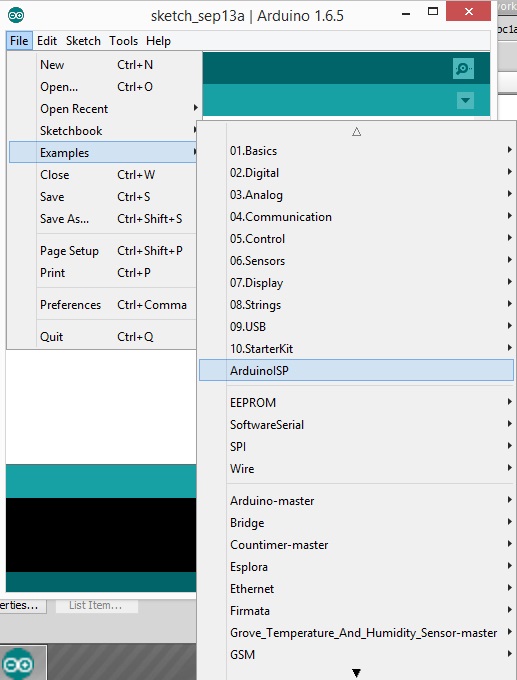This screenshot has height=680, width=517.
Task: Expand the 04.Communication examples
Action: (356, 216)
